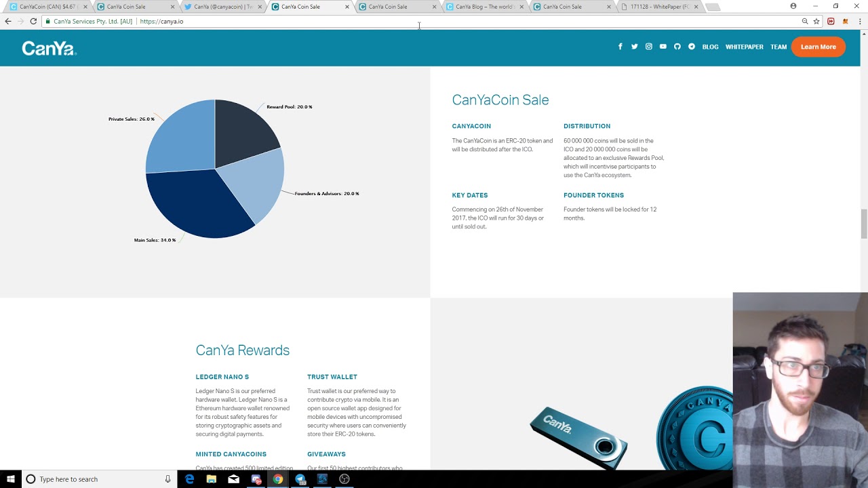Image resolution: width=868 pixels, height=488 pixels.
Task: Click the webcam video overlay of the presenter
Action: tap(800, 381)
